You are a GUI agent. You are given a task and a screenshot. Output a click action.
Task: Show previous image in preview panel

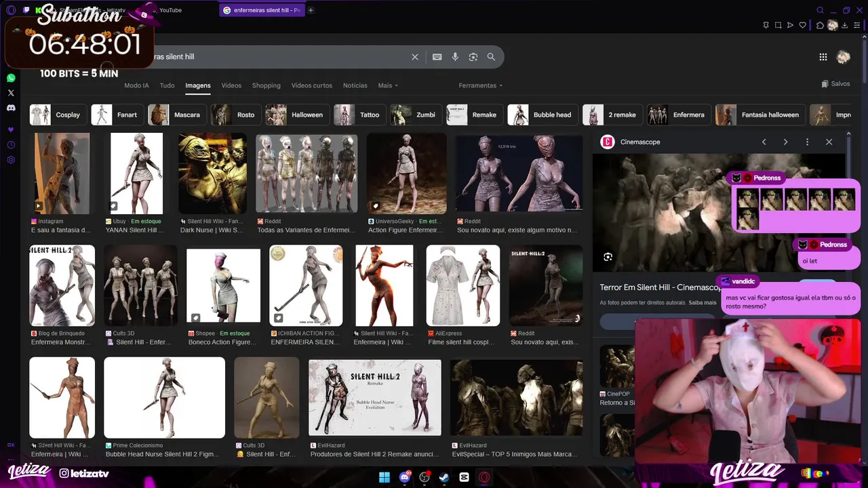tap(764, 142)
